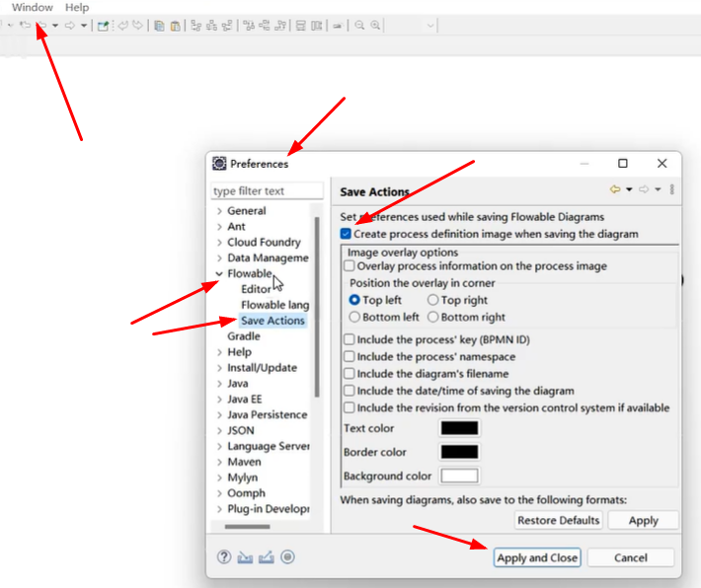Screen dimensions: 701x588
Task: Open the Text color swatch
Action: 459,428
